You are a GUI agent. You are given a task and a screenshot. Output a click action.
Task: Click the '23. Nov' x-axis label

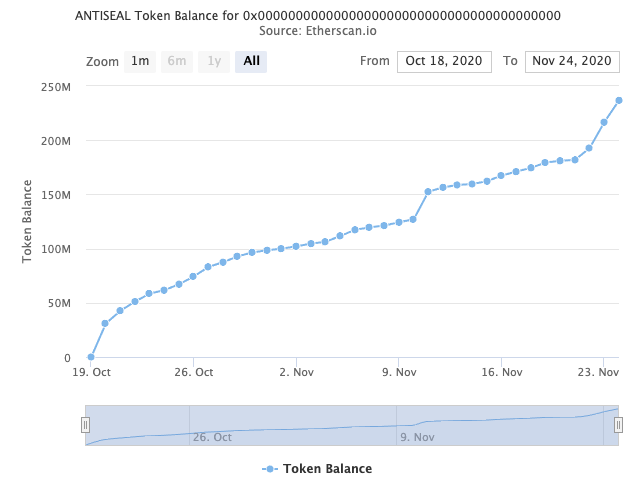tap(598, 372)
